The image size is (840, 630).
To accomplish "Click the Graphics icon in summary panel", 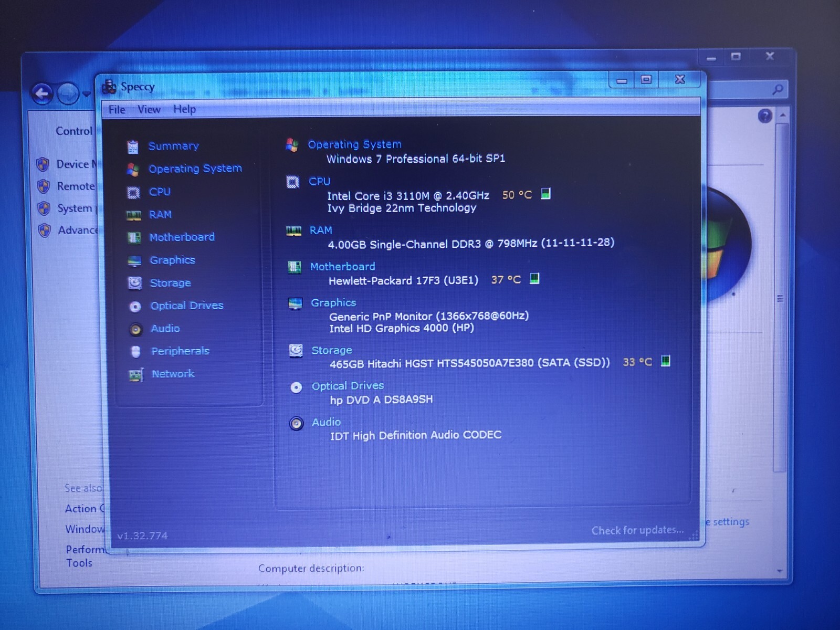I will click(x=295, y=303).
